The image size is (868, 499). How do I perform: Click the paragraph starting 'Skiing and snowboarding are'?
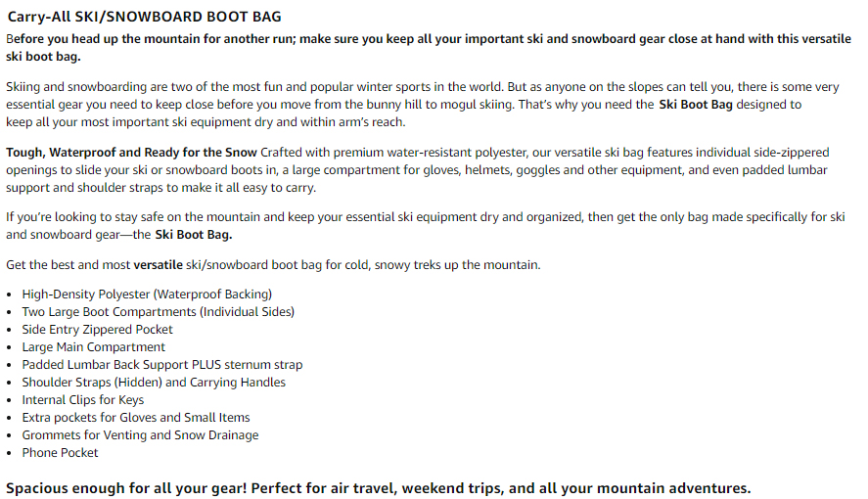click(x=423, y=105)
